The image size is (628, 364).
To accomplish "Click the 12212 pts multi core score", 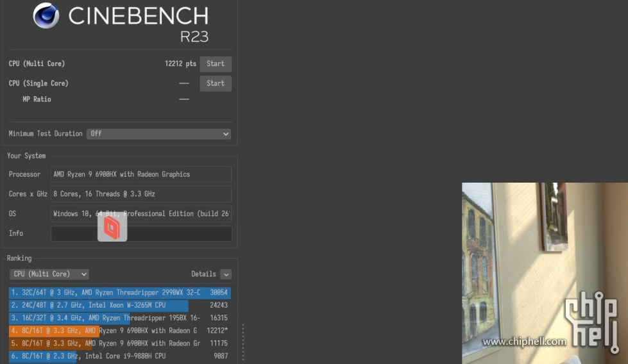I will click(x=180, y=63).
